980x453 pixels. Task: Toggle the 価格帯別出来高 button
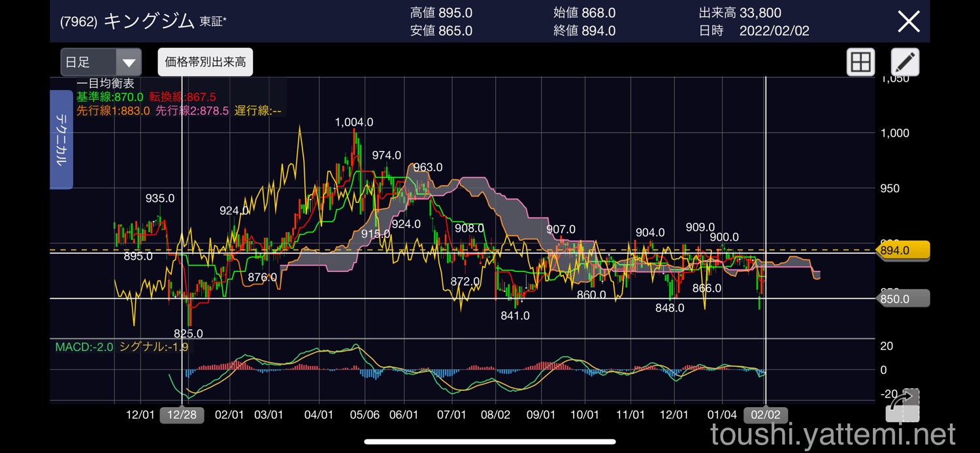click(205, 62)
